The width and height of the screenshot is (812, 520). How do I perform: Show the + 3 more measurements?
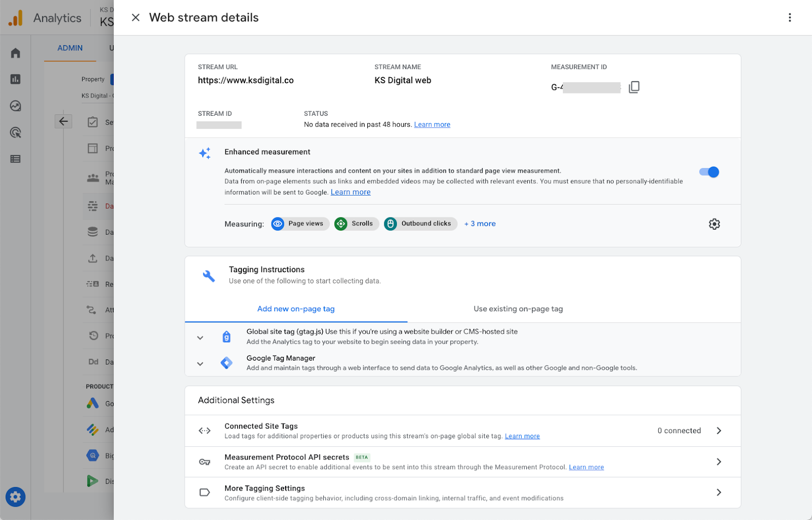480,224
